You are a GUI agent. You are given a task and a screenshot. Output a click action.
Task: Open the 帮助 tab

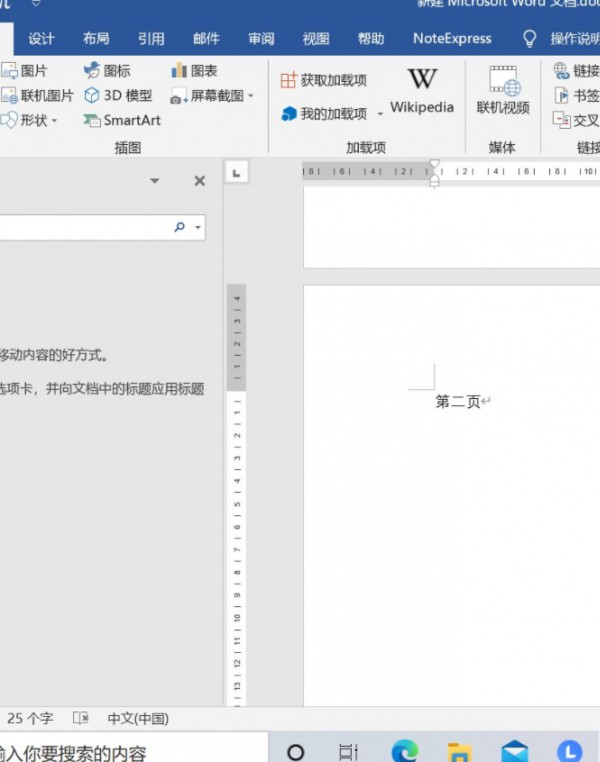371,38
